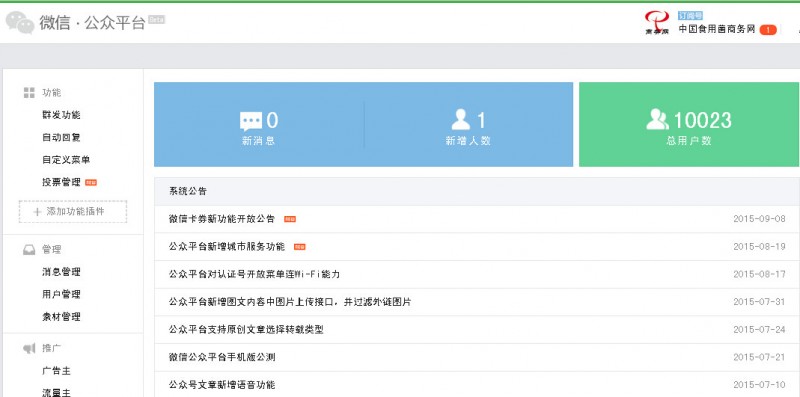Viewport: 800px width, 397px height.
Task: Open 消息管理 in the sidebar
Action: coord(61,272)
